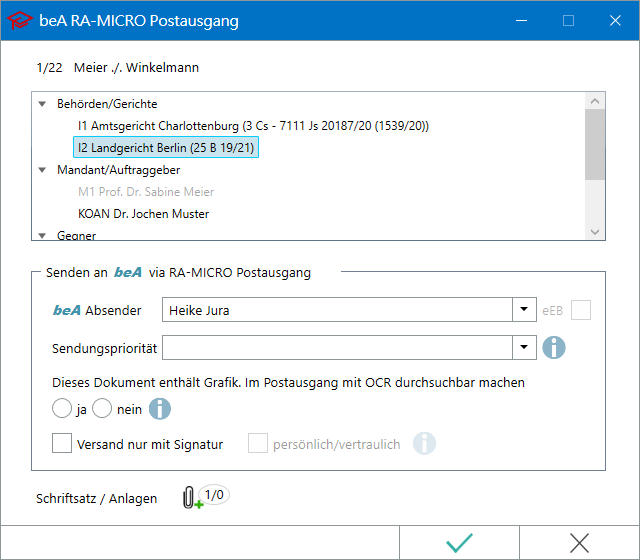This screenshot has height=560, width=640.
Task: Select I2 Landgericht Berlin recipient
Action: (166, 147)
